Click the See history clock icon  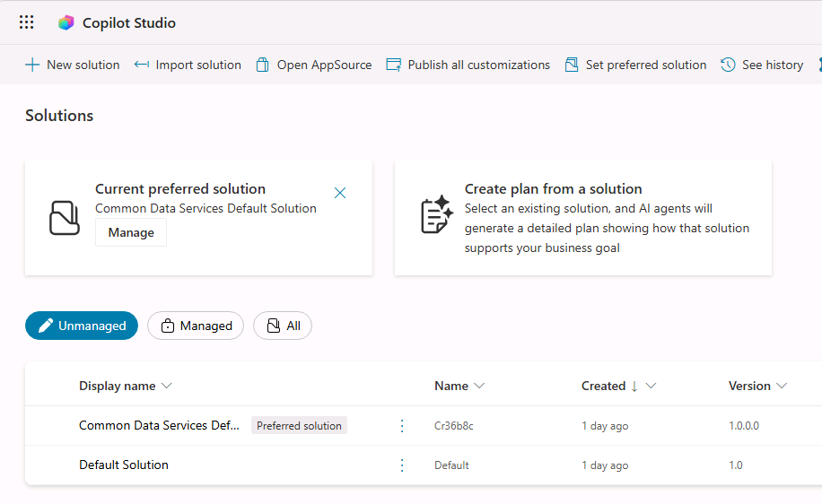(728, 65)
